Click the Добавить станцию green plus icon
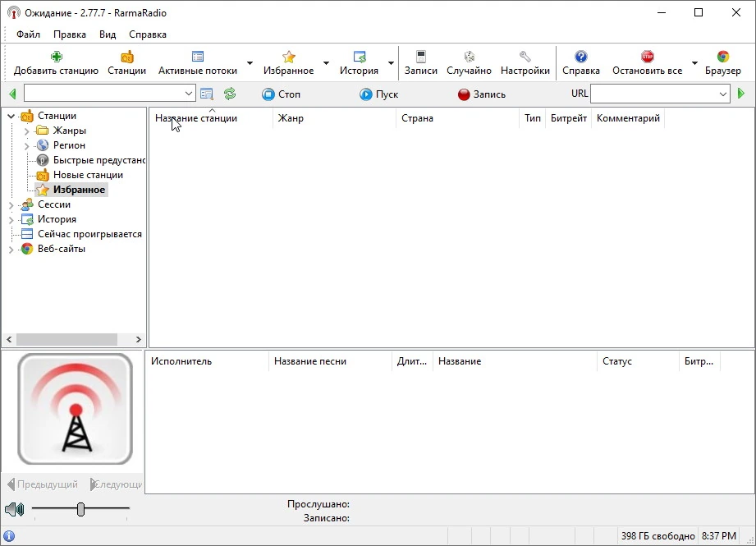This screenshot has width=756, height=546. [x=56, y=57]
